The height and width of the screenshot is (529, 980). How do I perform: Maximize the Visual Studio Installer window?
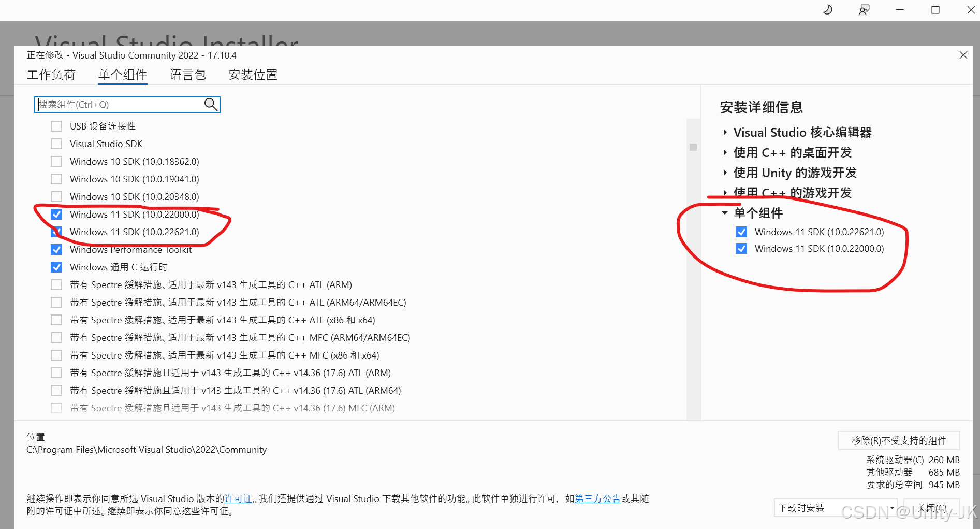pos(935,10)
